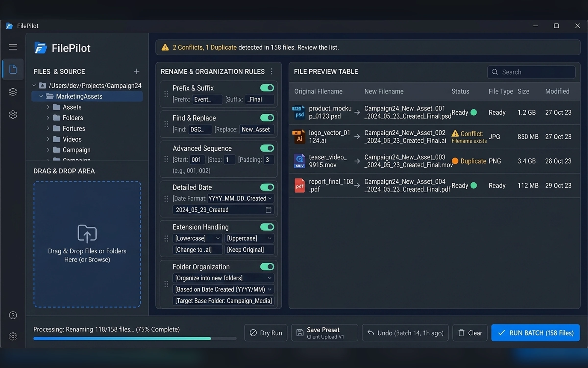Add a source with the plus icon
Screen dimensions: 588x368
136,71
